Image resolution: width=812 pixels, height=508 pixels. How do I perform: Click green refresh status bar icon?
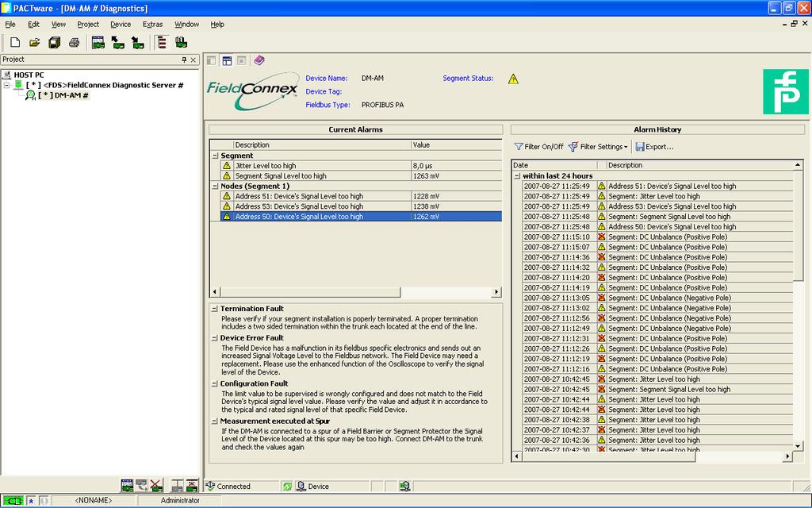point(287,487)
